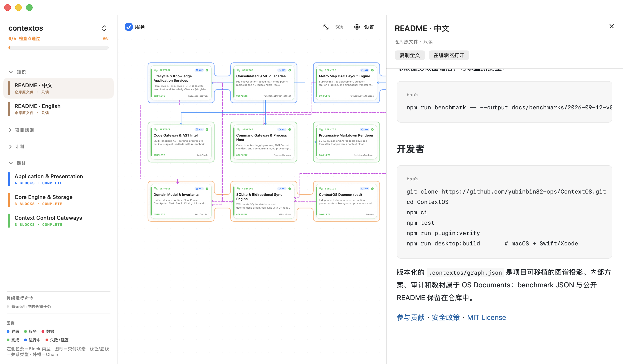Click the npm run benchmark code block
Screen dimensions: 623x364
coord(504,102)
